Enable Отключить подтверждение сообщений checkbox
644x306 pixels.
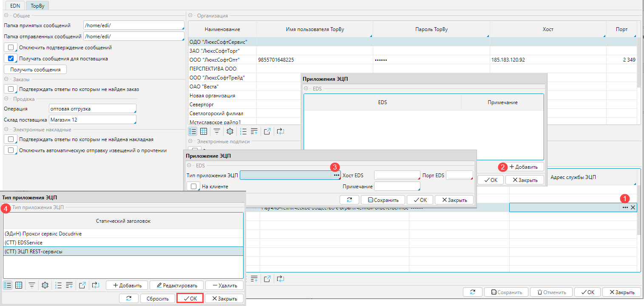coord(11,48)
